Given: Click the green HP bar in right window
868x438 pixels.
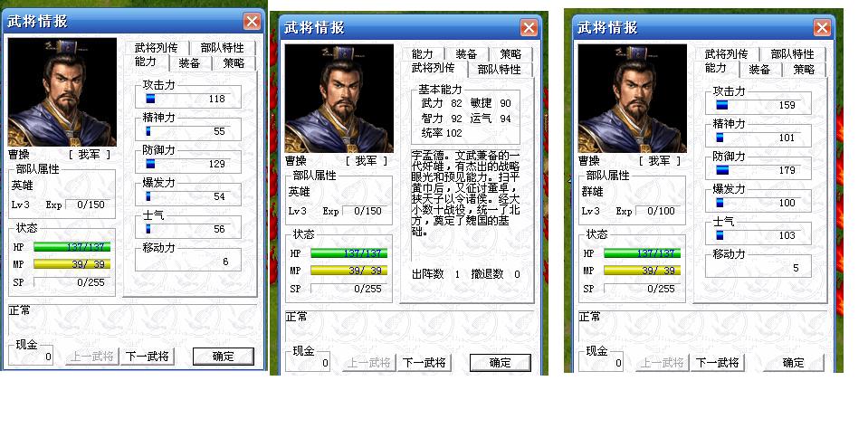Looking at the screenshot, I should coord(642,253).
